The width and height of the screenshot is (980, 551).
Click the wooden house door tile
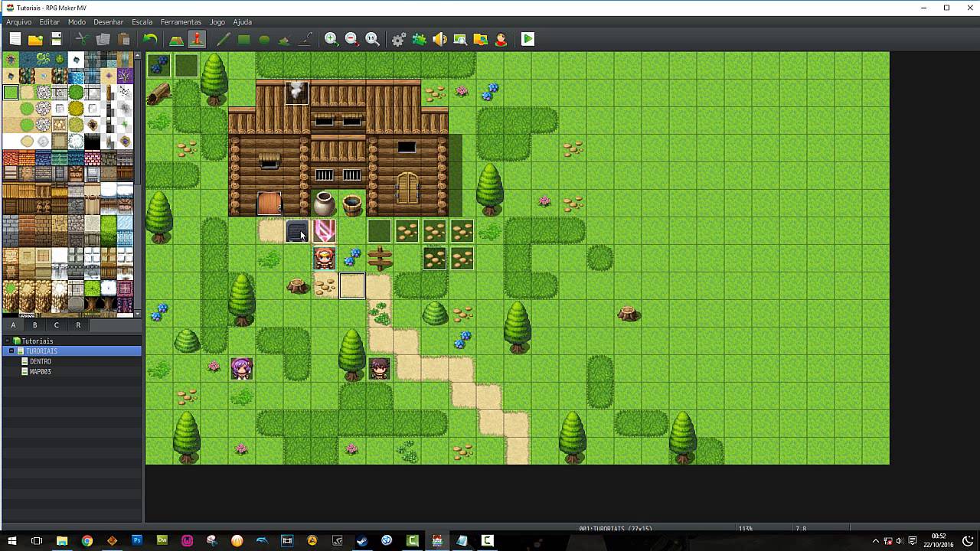tap(269, 204)
